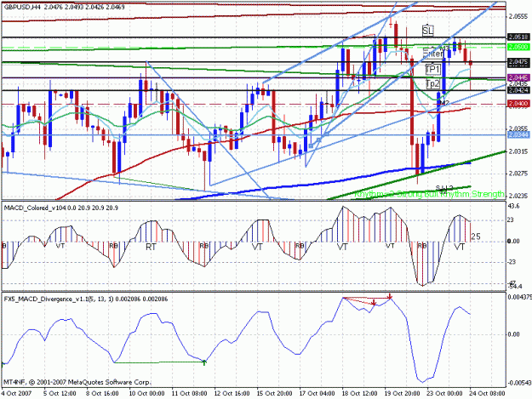532x399 pixels.
Task: Click the purple 2.0445 price tag
Action: [518, 77]
